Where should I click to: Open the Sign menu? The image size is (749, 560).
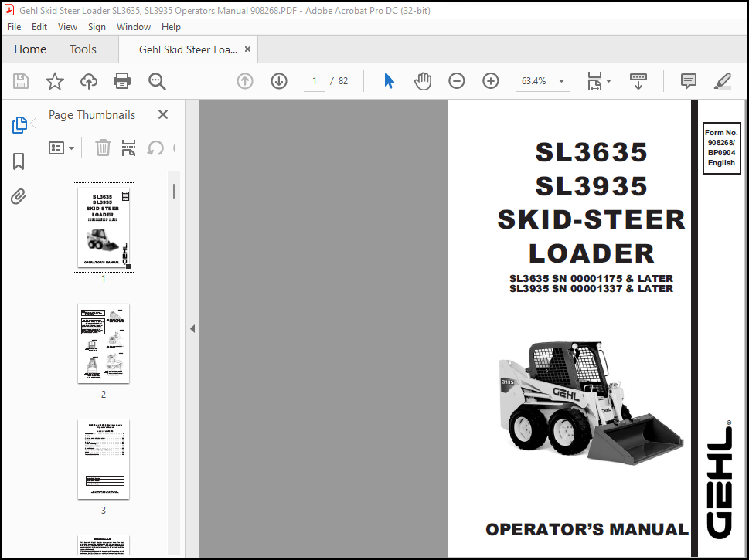point(97,27)
